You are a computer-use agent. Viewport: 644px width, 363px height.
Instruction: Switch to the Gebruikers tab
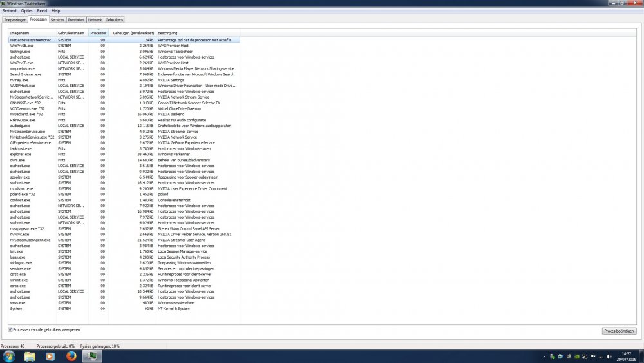[x=114, y=20]
